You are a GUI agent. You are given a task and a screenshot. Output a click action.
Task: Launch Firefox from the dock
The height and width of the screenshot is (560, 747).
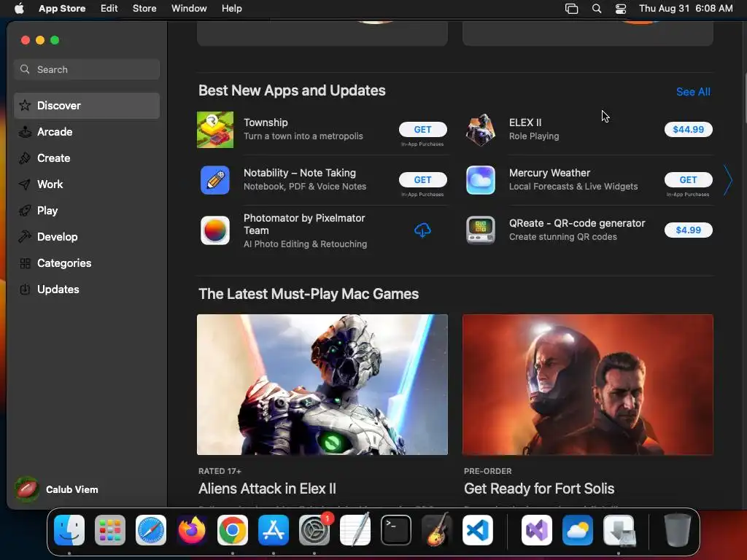point(192,530)
